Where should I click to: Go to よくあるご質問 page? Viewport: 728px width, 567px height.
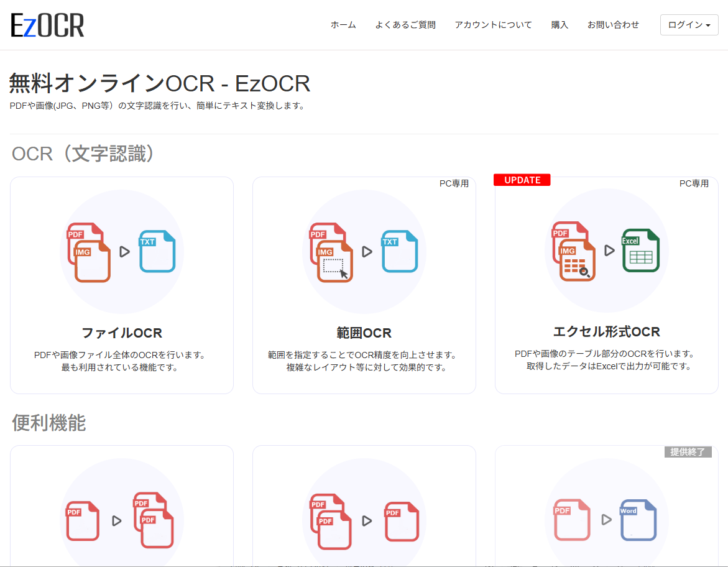click(x=405, y=25)
